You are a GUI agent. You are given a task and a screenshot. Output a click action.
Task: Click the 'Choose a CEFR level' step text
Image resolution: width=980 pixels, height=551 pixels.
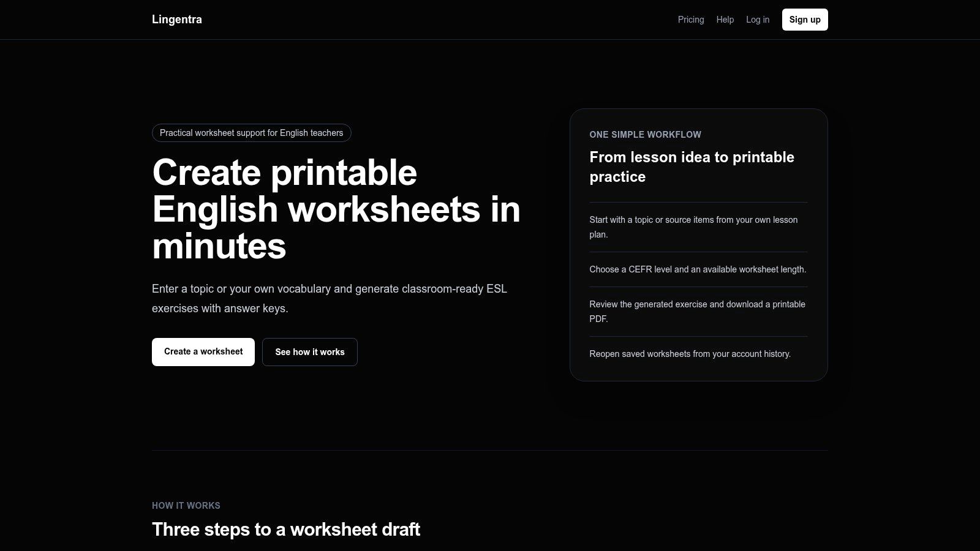coord(698,269)
